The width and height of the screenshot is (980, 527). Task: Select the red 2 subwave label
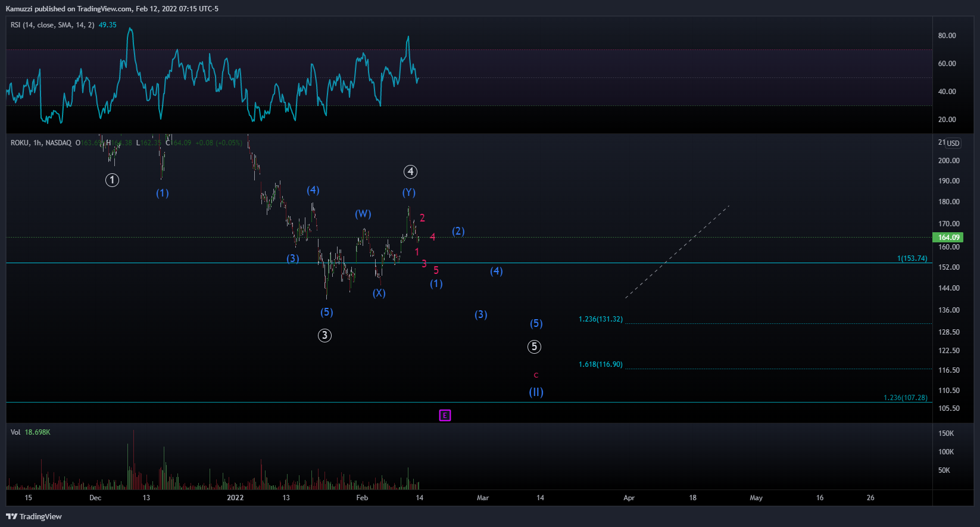tap(422, 218)
